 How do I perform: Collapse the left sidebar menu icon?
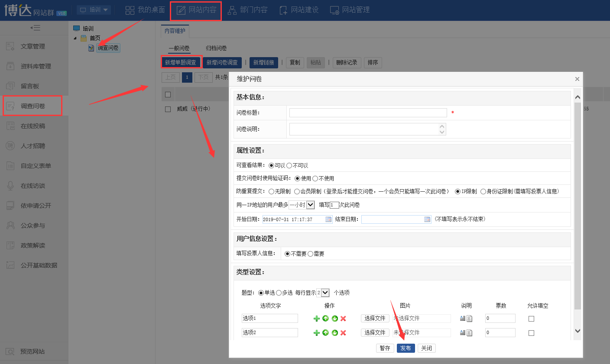(x=35, y=28)
